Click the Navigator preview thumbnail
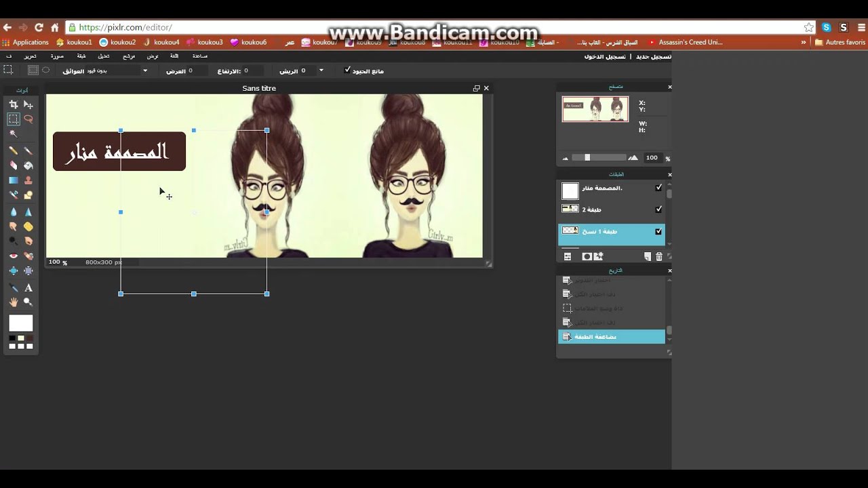 [x=595, y=109]
